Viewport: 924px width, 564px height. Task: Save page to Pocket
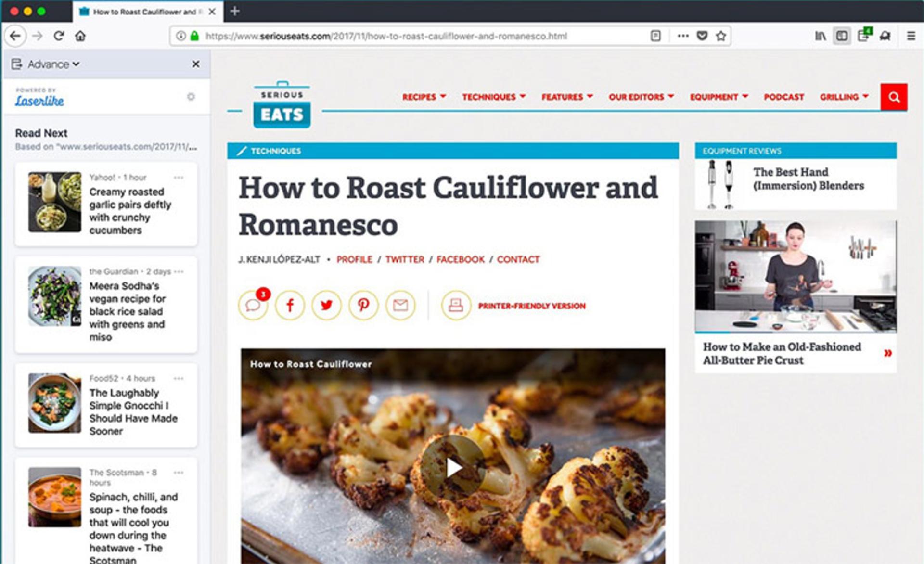click(x=702, y=36)
